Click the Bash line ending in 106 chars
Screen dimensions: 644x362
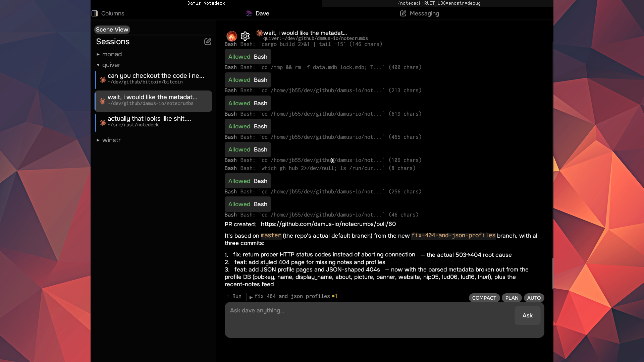point(323,160)
